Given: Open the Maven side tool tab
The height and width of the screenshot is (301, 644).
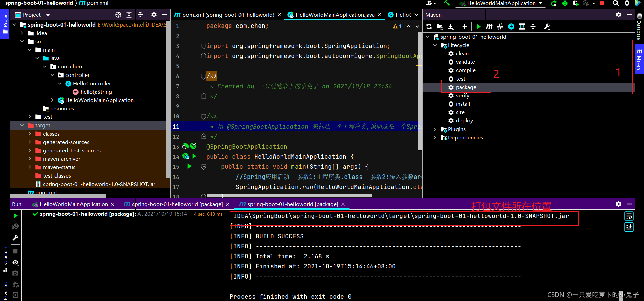Looking at the screenshot, I should [x=639, y=59].
